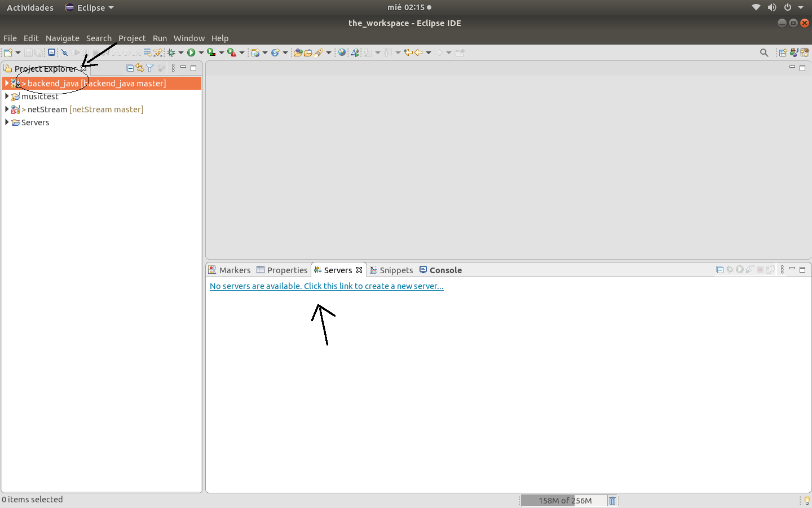Viewport: 812px width, 508px height.
Task: Click the green Run button
Action: (x=191, y=52)
